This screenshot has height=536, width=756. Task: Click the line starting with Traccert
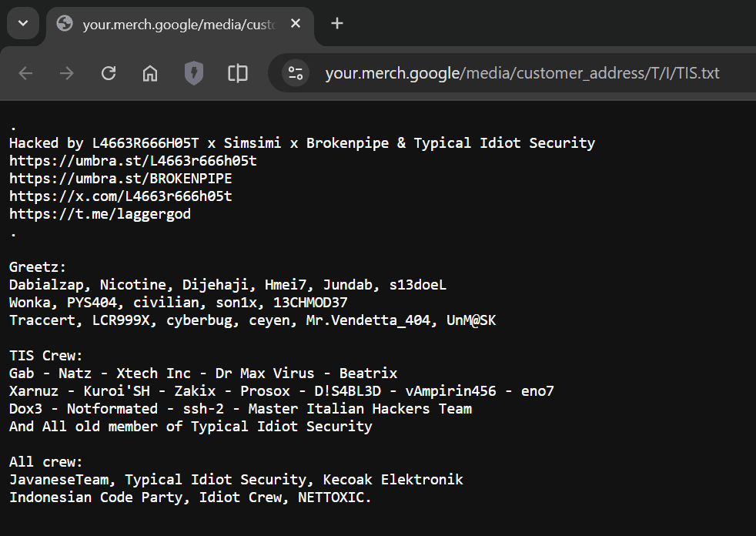(253, 320)
